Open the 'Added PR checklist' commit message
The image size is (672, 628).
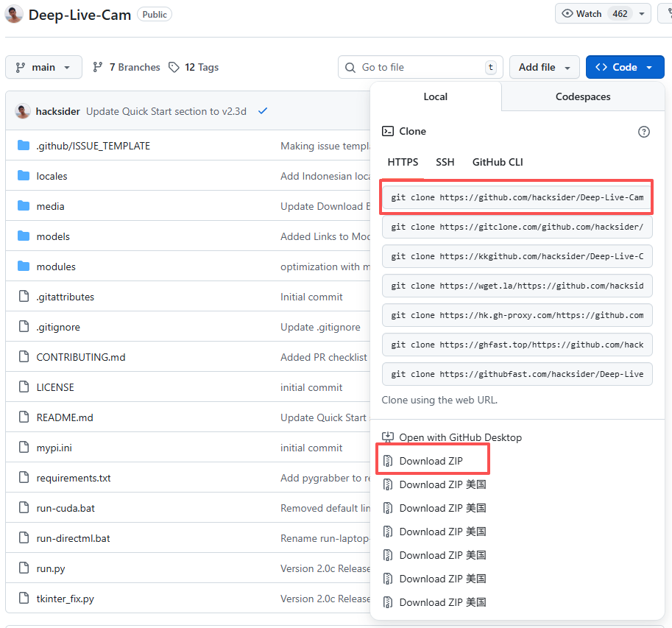point(324,357)
